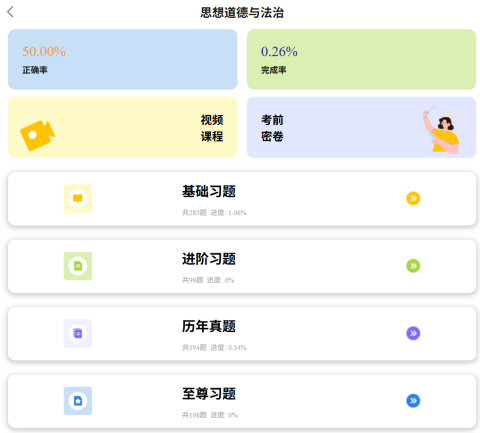480x433 pixels.
Task: Open the 历年真题 title
Action: pos(209,326)
